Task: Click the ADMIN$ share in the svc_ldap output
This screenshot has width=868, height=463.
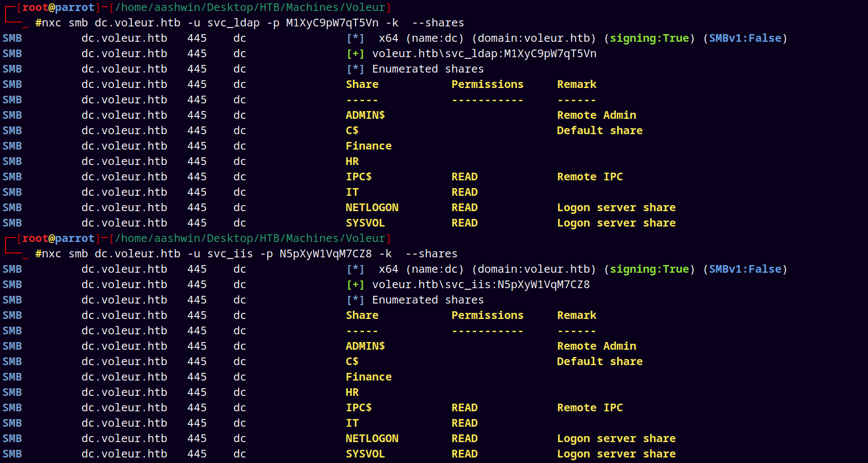Action: pos(365,115)
